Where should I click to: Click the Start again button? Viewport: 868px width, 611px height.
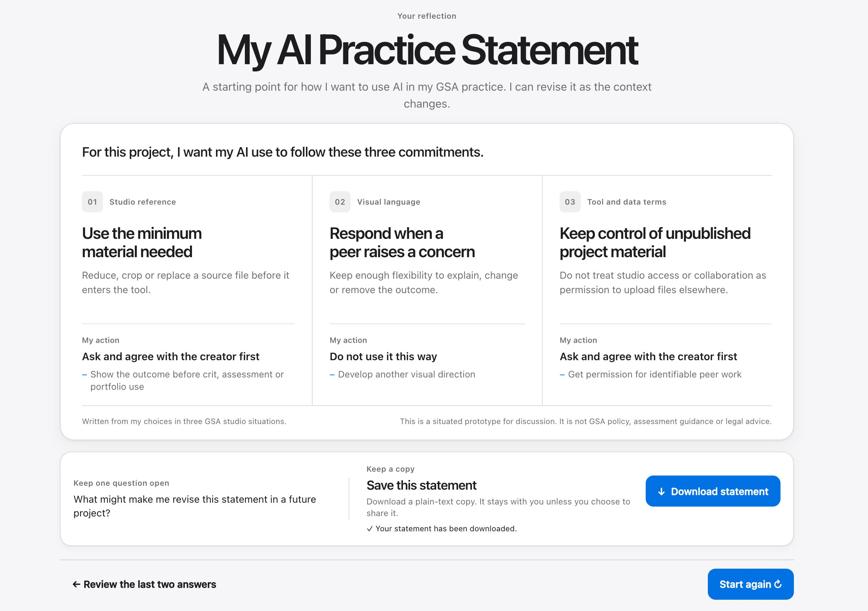[x=751, y=584]
